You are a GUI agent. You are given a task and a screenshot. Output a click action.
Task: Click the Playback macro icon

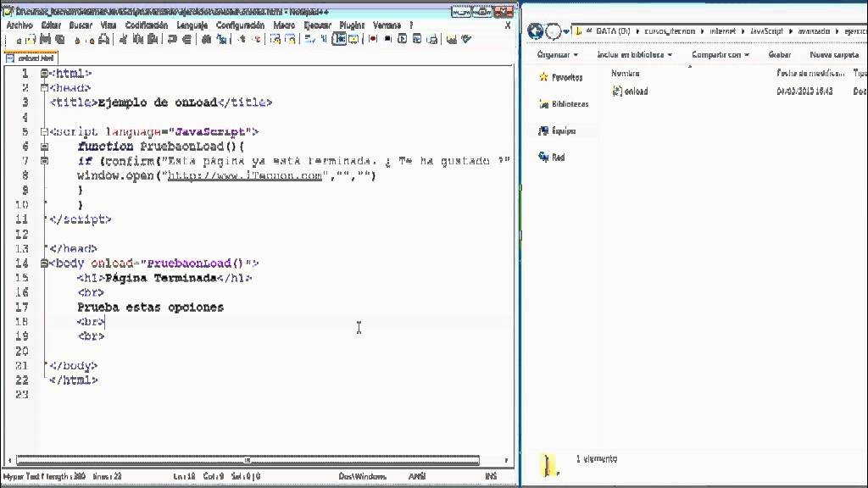pos(403,39)
